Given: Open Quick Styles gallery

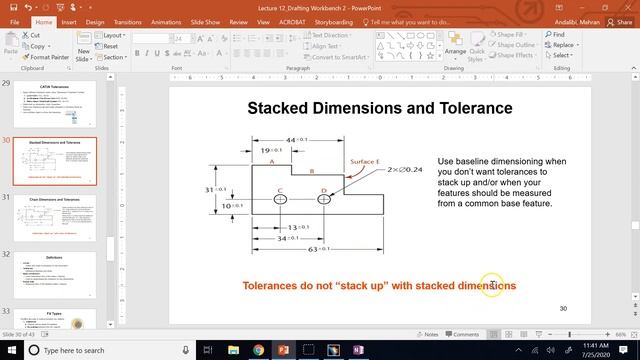Looking at the screenshot, I should pos(476,47).
